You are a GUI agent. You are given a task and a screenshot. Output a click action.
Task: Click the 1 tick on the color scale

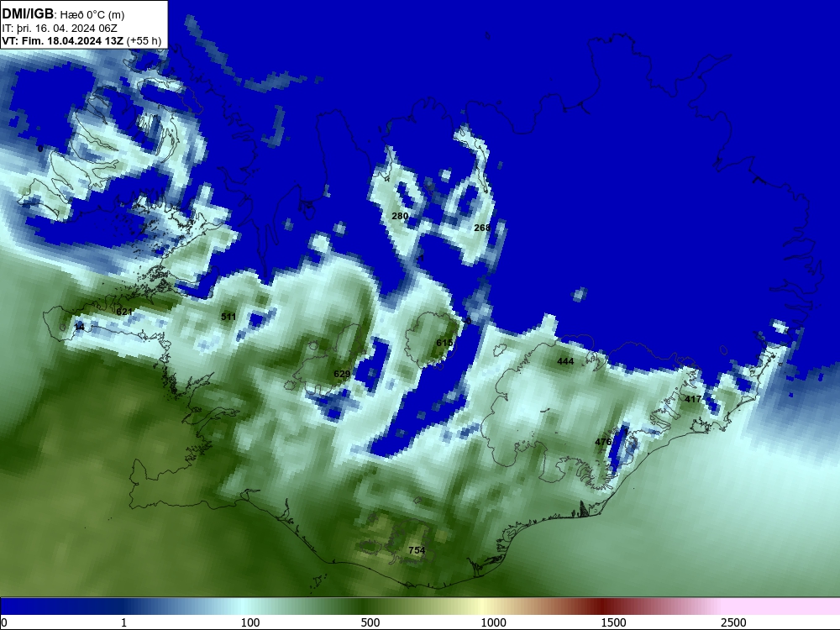pyautogui.click(x=123, y=622)
